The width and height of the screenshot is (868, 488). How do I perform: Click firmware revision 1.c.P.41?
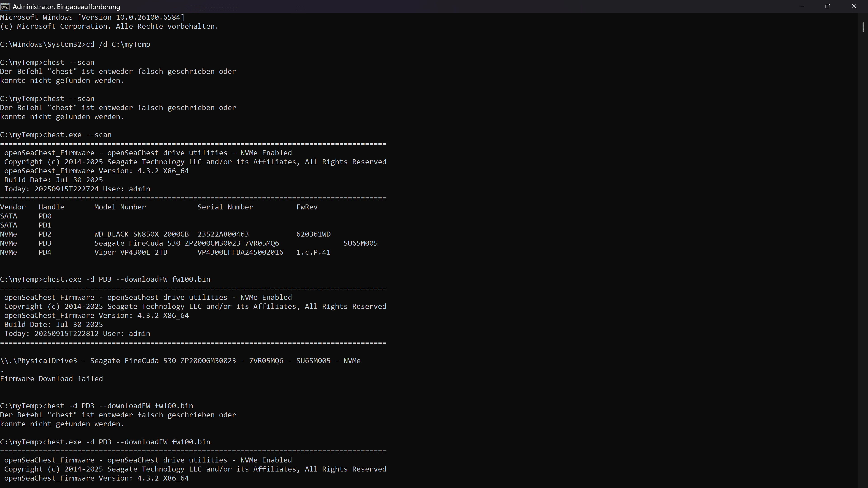[313, 252]
